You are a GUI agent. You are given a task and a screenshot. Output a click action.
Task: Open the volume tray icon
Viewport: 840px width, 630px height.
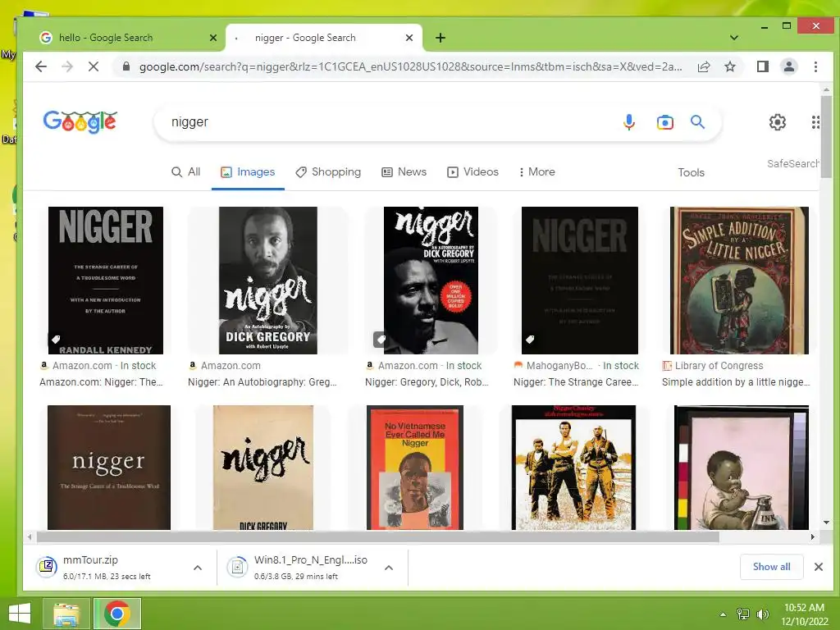pyautogui.click(x=763, y=614)
